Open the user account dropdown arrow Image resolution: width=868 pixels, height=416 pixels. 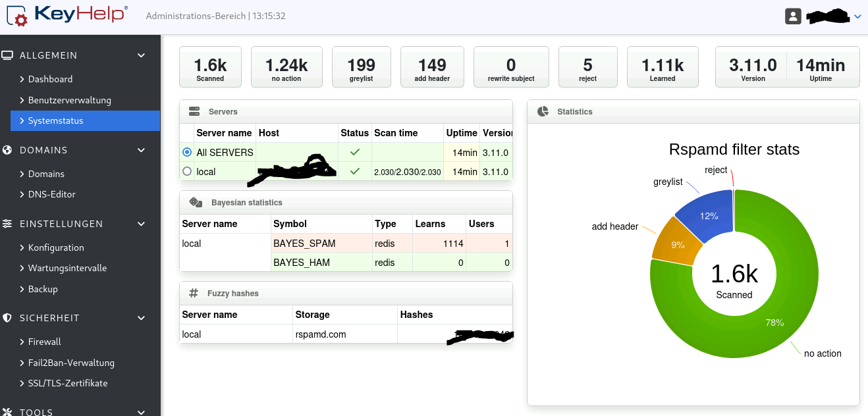pyautogui.click(x=857, y=16)
